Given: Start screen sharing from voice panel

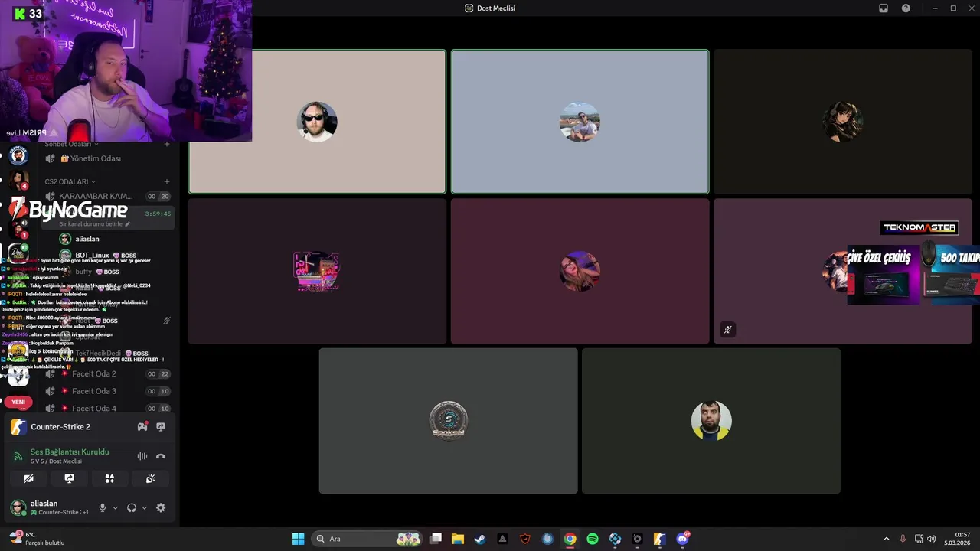Looking at the screenshot, I should pyautogui.click(x=69, y=478).
